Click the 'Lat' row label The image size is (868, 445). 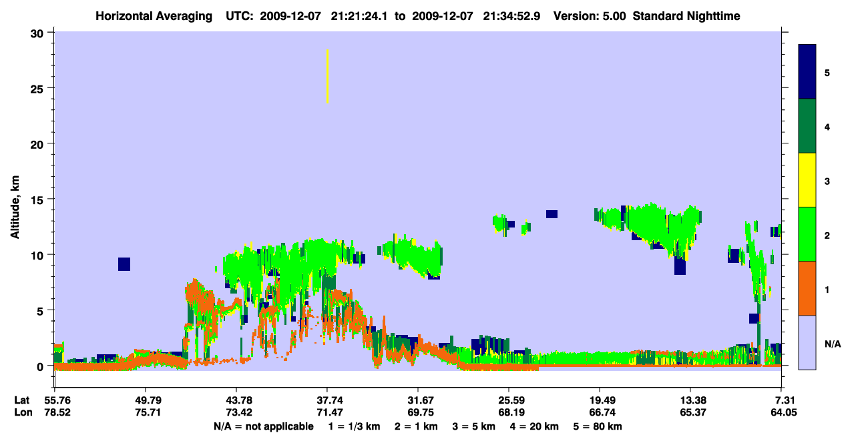[x=22, y=400]
